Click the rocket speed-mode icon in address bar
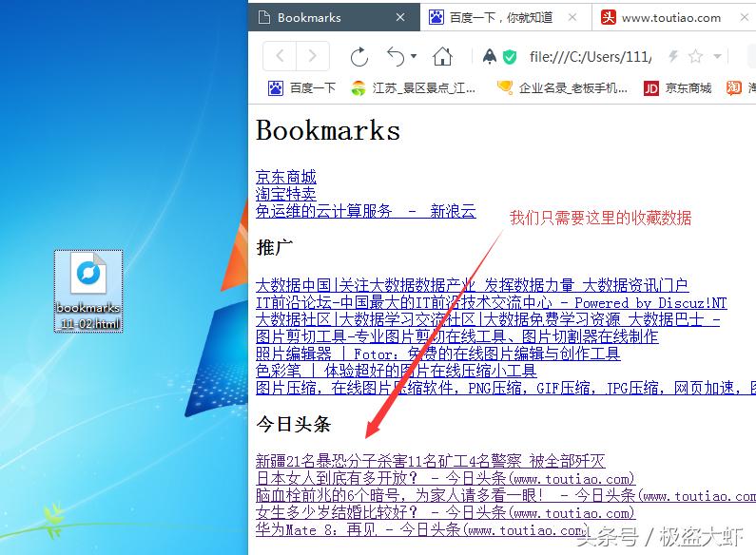Screen dimensions: 756x555 [x=490, y=56]
